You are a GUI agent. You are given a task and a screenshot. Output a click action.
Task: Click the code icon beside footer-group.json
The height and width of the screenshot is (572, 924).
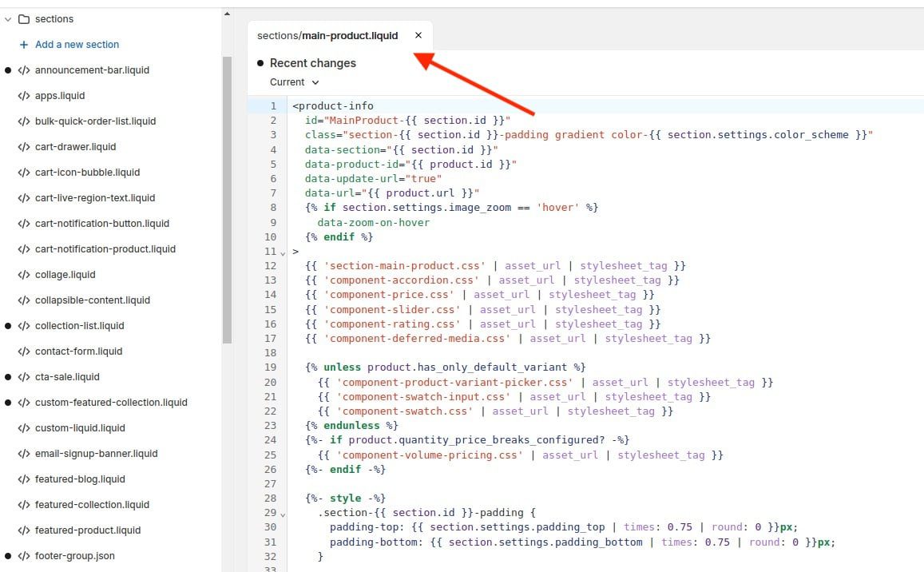24,556
